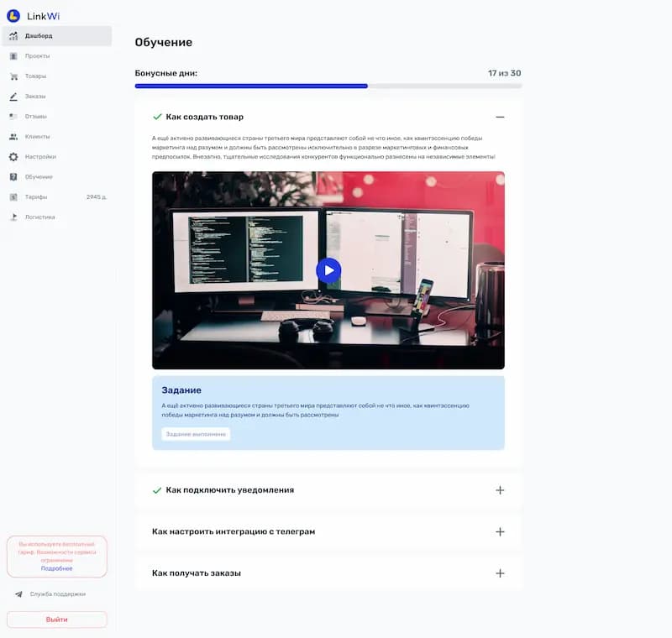Click the 17 из 30 counter
Screen dimensions: 672x638
[x=505, y=73]
